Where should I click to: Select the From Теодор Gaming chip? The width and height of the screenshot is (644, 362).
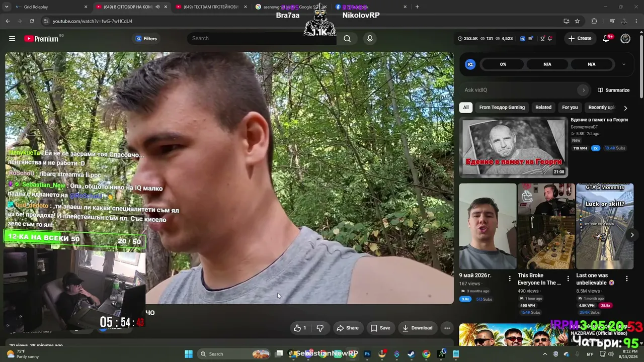pos(502,107)
